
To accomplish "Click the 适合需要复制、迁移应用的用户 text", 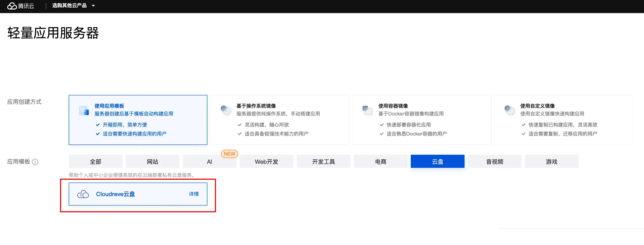I will (563, 134).
